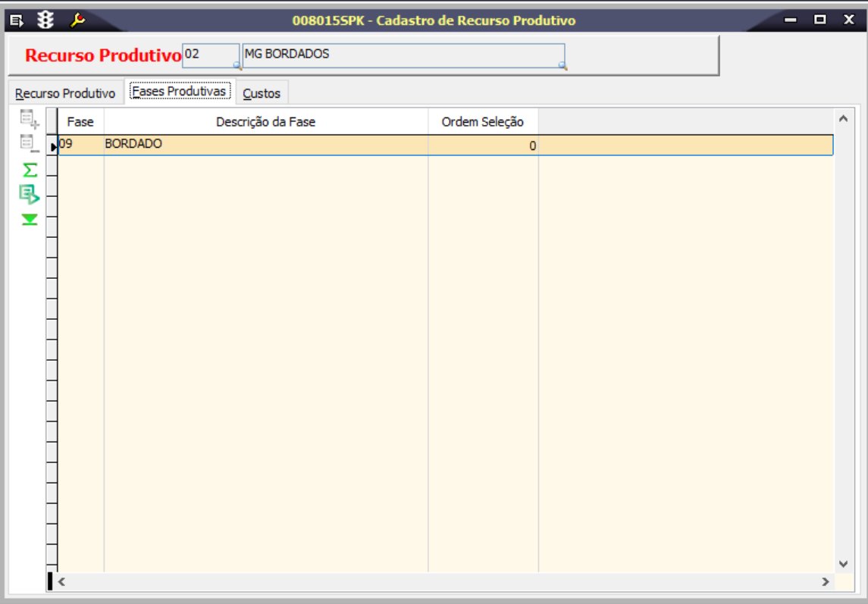868x604 pixels.
Task: Open the Custos tab
Action: coord(262,93)
